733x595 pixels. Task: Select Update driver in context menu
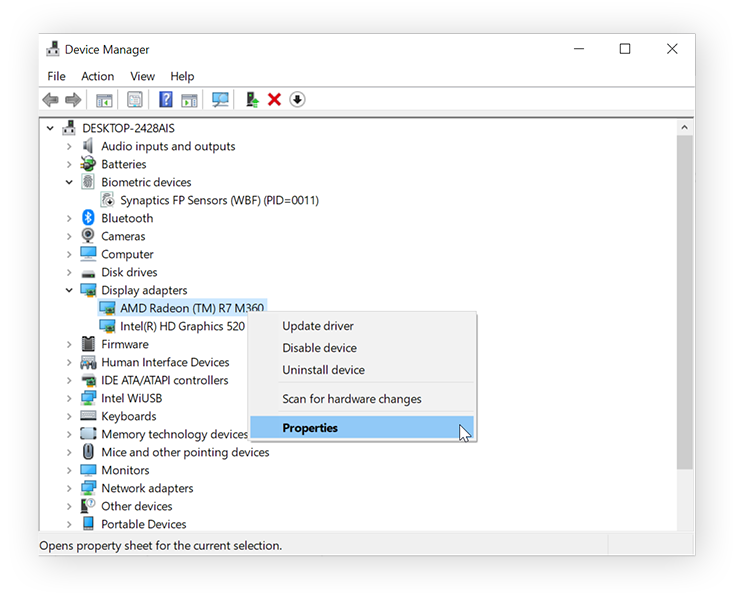(318, 326)
